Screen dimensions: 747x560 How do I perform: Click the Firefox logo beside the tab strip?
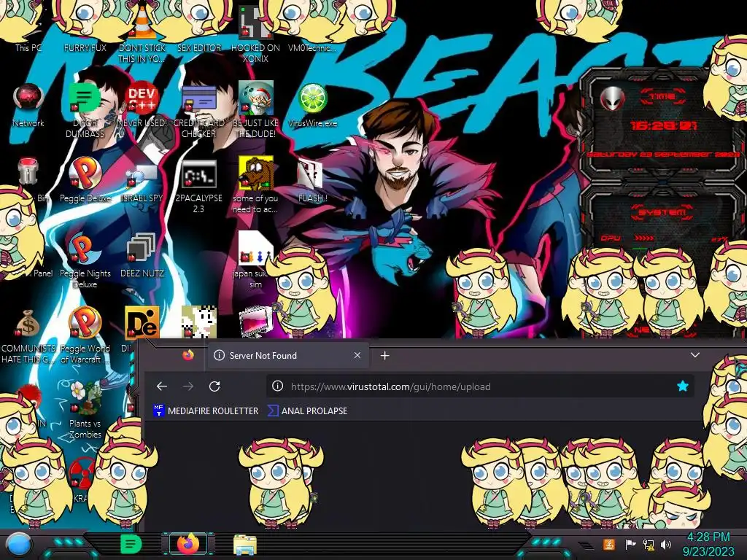[x=188, y=355]
